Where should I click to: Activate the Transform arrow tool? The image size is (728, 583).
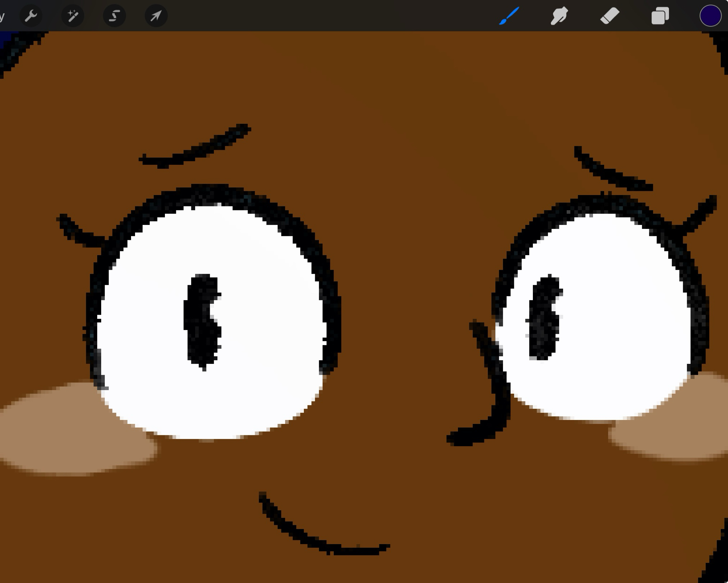156,16
